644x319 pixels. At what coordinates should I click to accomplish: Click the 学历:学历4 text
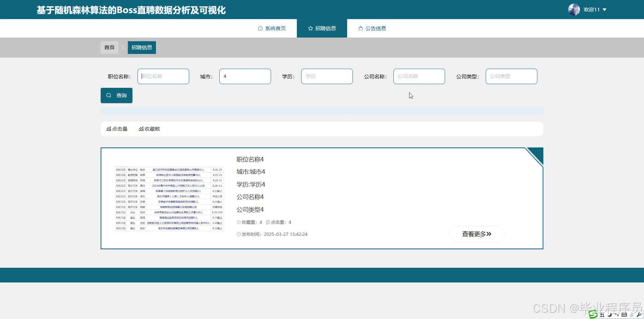point(251,185)
